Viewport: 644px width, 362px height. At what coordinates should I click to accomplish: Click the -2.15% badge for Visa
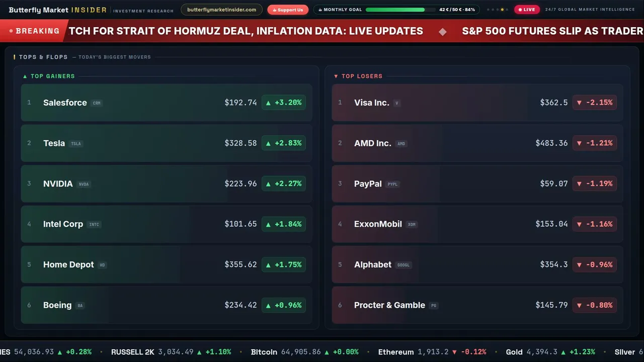click(595, 103)
